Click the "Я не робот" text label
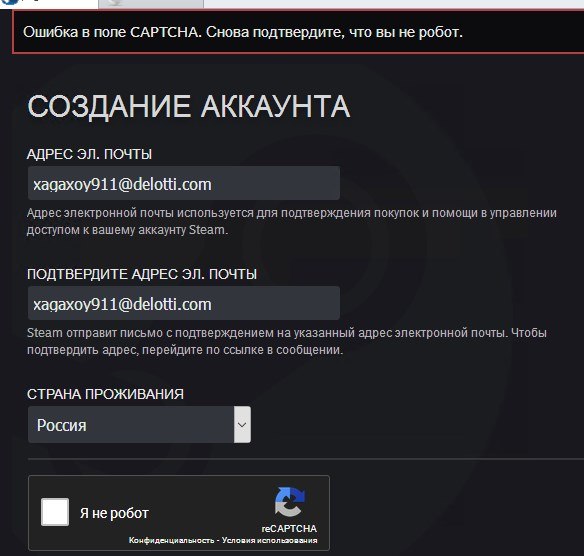Viewport: 584px width, 556px height. (114, 513)
